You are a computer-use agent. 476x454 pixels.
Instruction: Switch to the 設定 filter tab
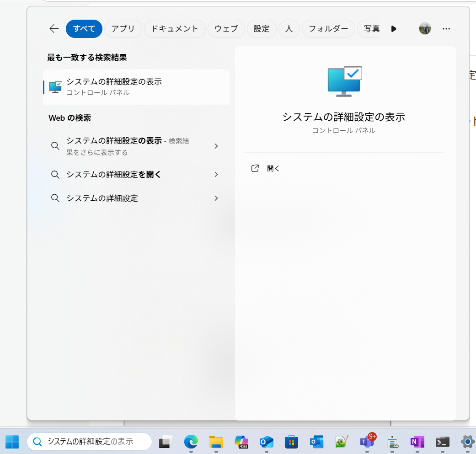[261, 28]
